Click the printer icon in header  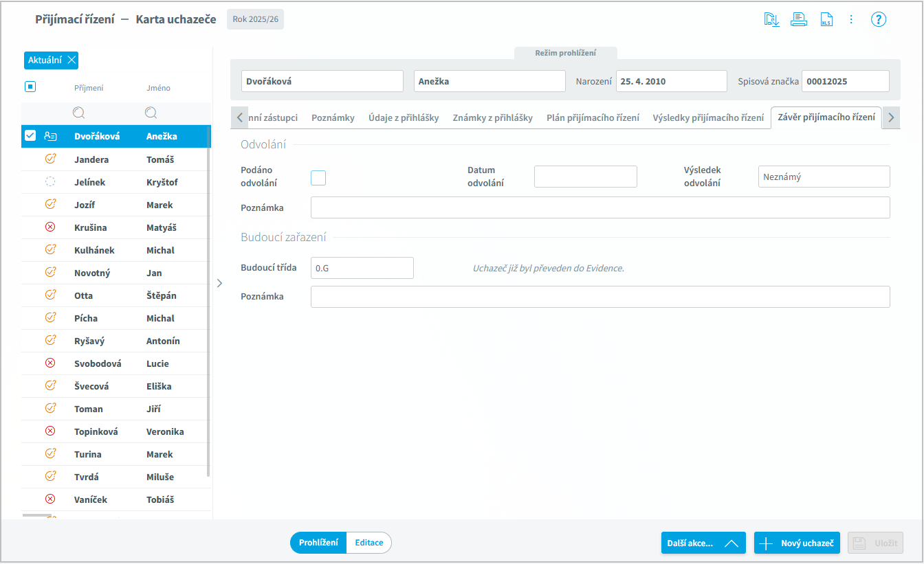click(x=798, y=19)
